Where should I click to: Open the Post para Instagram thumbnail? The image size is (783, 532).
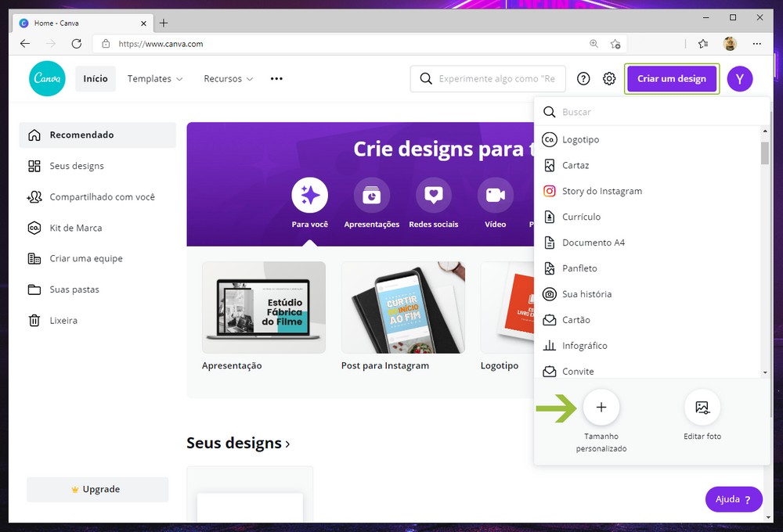coord(403,307)
